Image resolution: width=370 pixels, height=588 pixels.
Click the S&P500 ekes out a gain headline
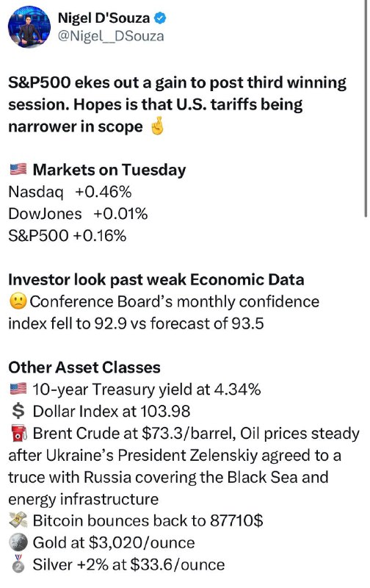coord(177,104)
